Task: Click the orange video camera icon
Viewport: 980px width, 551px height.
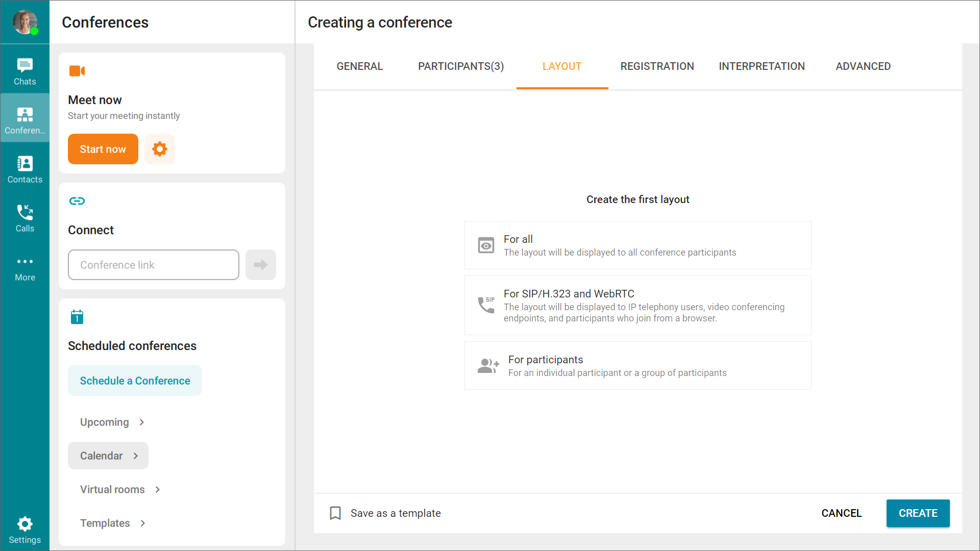Action: [x=77, y=71]
